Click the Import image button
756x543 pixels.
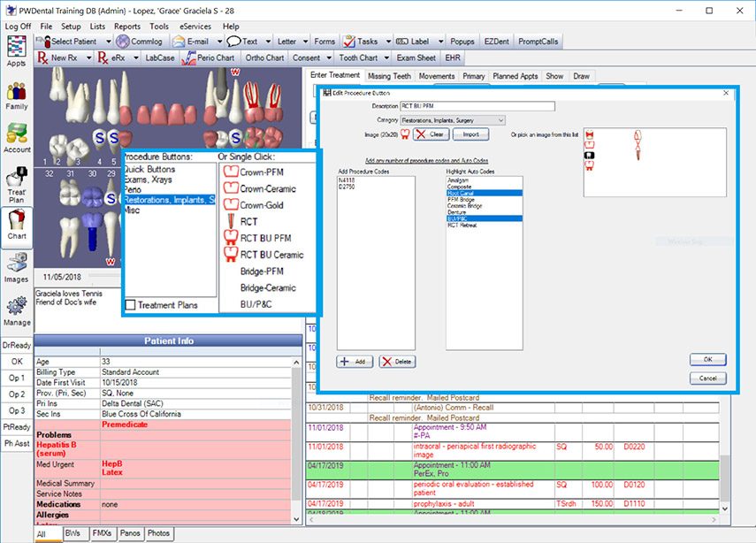(470, 134)
